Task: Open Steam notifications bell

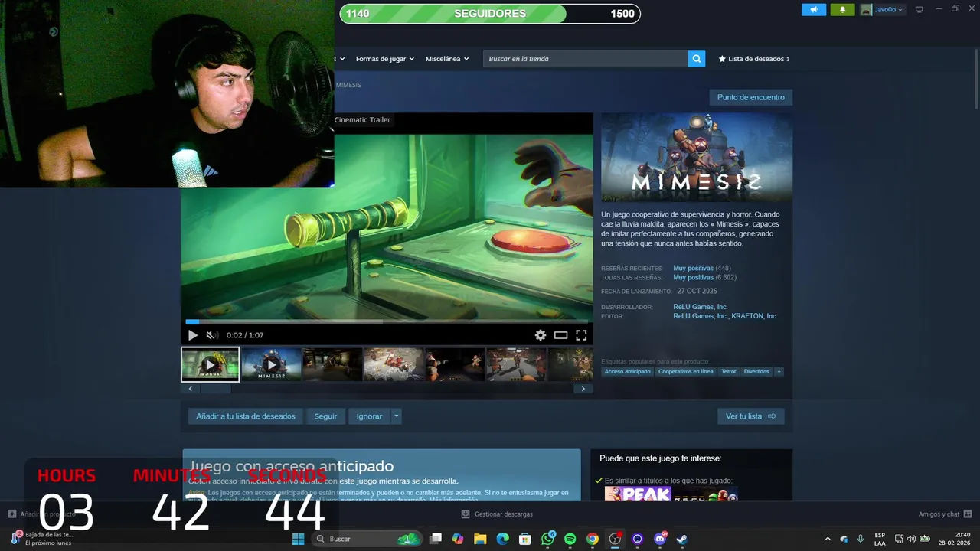Action: click(842, 9)
